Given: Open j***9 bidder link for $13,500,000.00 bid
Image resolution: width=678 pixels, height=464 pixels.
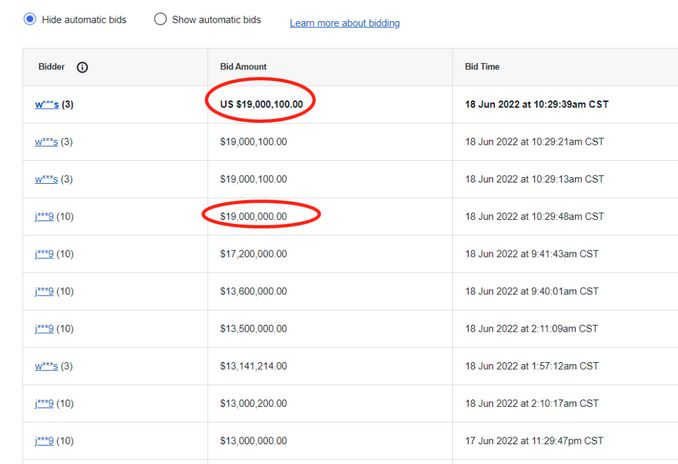Looking at the screenshot, I should click(x=44, y=329).
